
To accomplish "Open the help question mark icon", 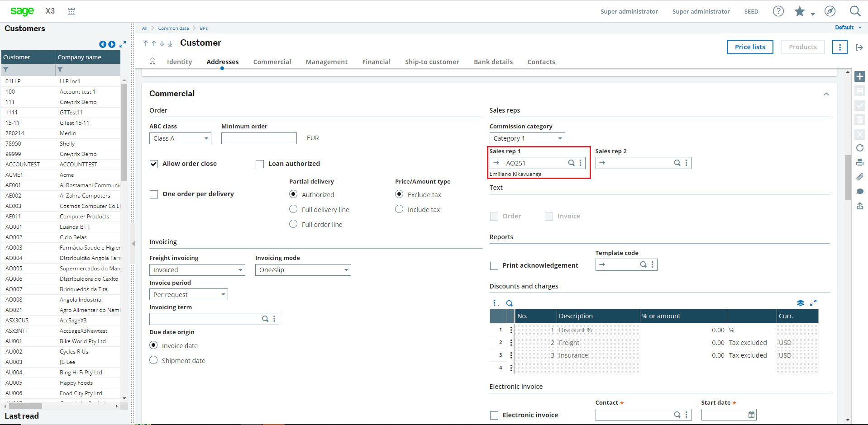I will (778, 11).
